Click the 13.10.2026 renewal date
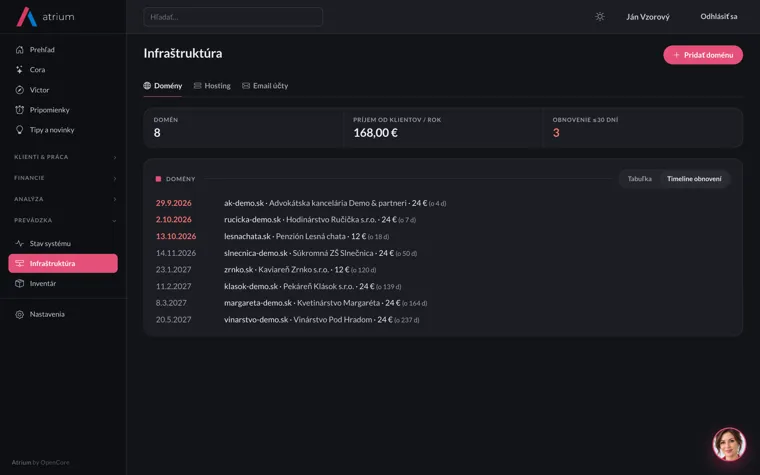The image size is (760, 475). [176, 237]
